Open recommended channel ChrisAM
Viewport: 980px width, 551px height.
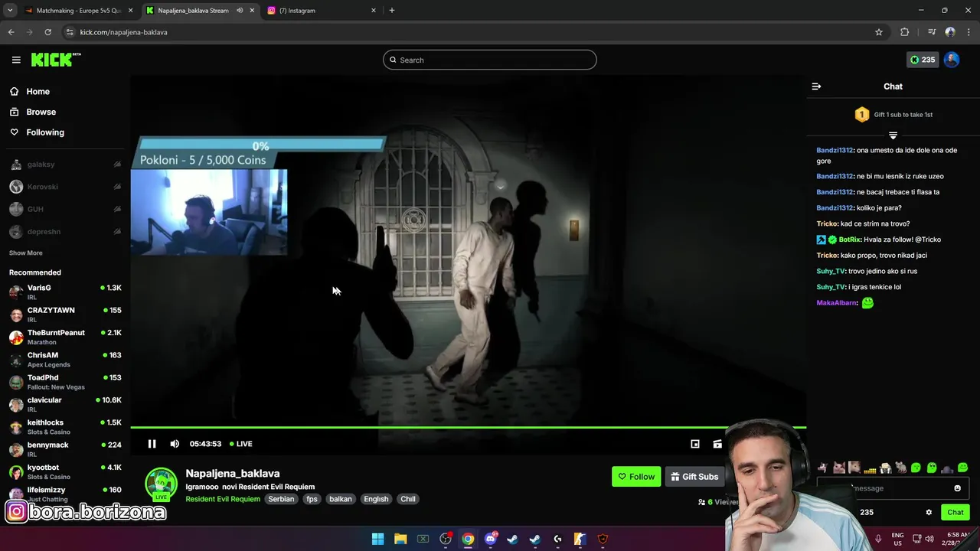65,359
